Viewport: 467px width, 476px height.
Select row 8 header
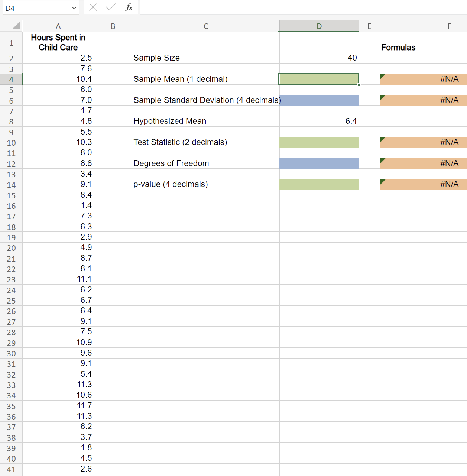(11, 121)
